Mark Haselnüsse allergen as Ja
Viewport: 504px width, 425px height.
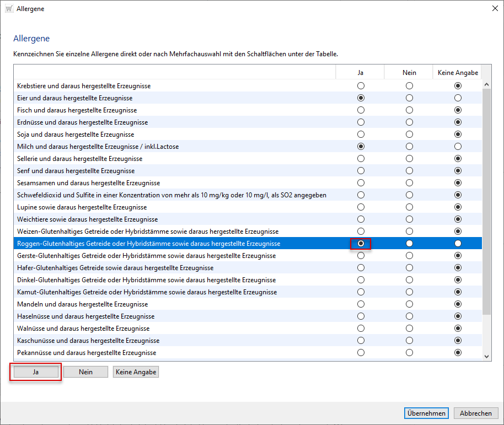click(x=361, y=316)
